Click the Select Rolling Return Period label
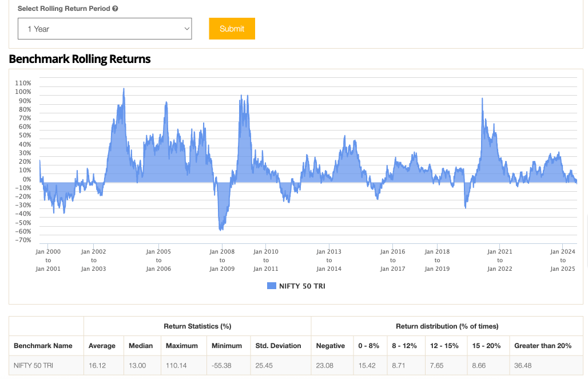This screenshot has height=379, width=588. tap(63, 9)
